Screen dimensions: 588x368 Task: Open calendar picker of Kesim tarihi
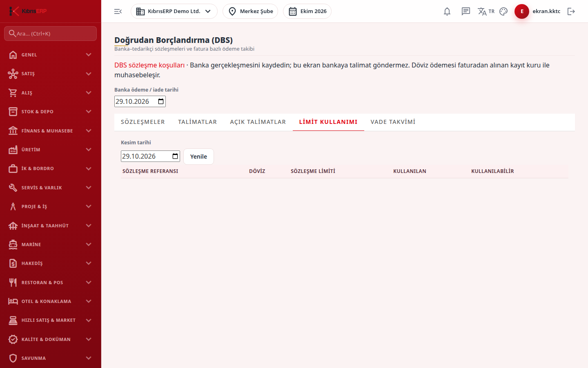click(x=175, y=156)
